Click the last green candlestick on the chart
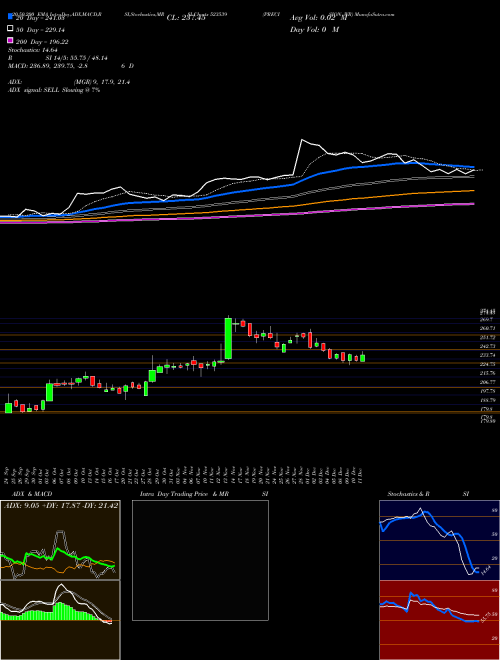Viewport: 500px width, 660px height. click(x=363, y=358)
